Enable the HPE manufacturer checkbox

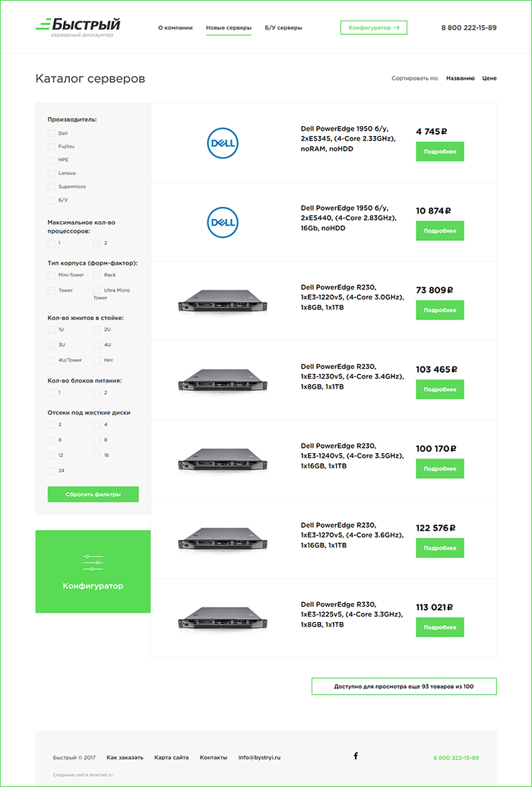[51, 160]
